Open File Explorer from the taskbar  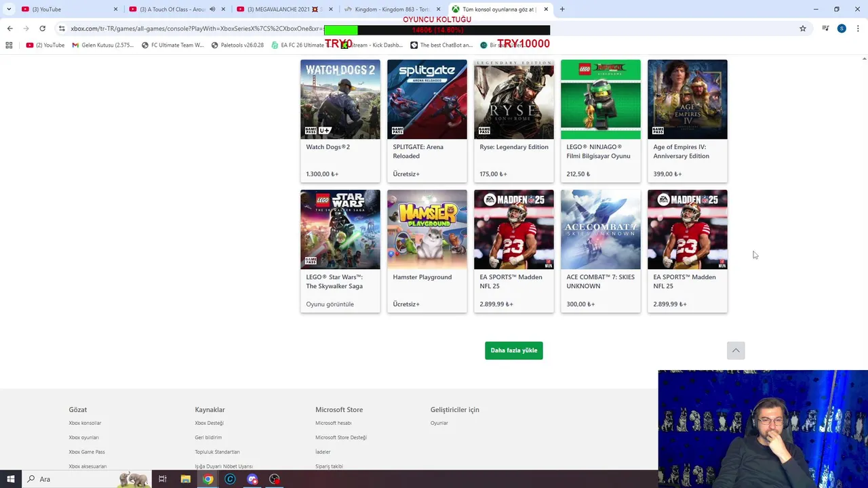point(185,479)
